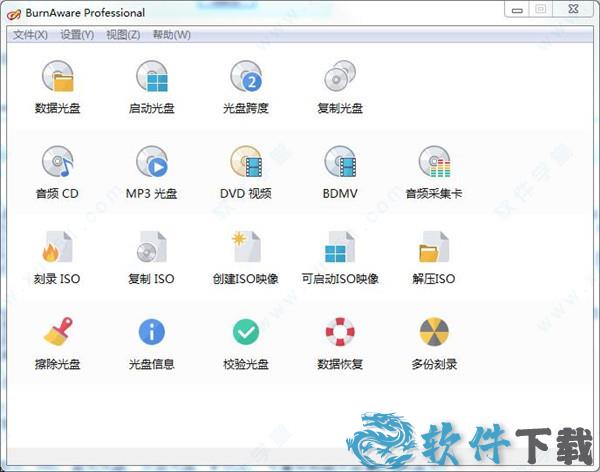Open the 数据恢复 lifebuoy recovery icon
The width and height of the screenshot is (600, 472).
click(340, 332)
